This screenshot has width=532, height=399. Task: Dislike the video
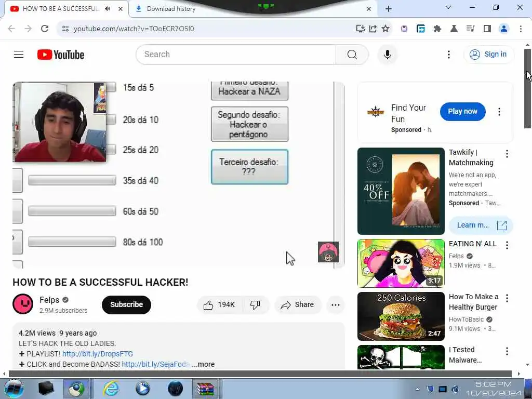(x=255, y=304)
